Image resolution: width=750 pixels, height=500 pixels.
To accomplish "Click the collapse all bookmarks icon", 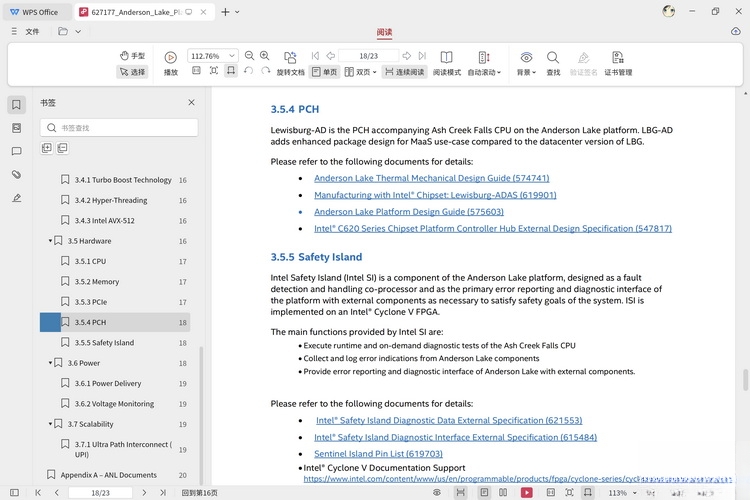I will [62, 148].
